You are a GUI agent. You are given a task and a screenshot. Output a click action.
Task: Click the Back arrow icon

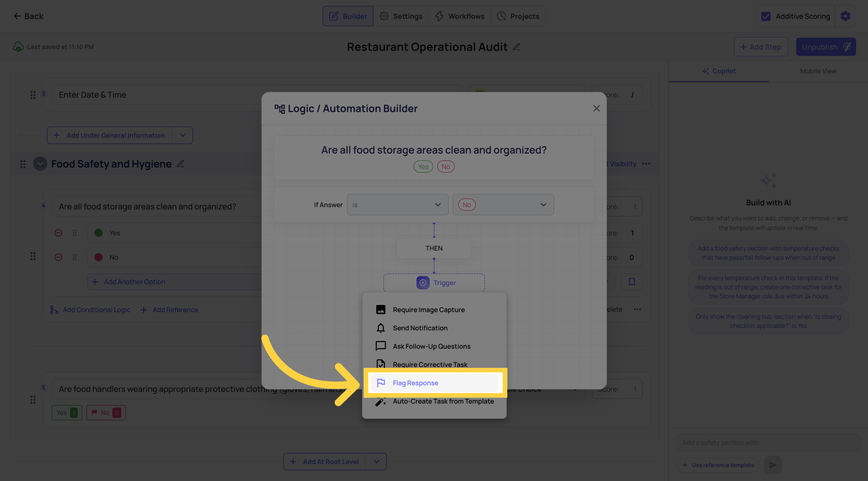pyautogui.click(x=17, y=16)
